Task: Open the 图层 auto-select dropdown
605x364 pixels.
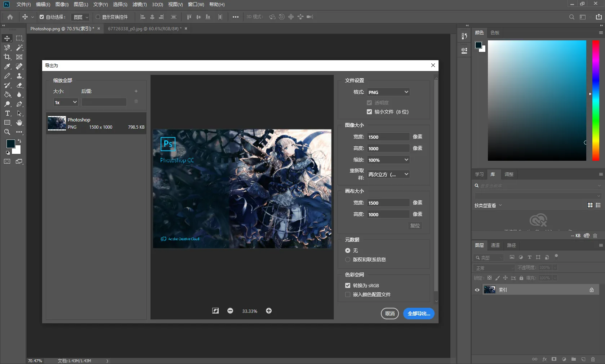Action: [80, 17]
